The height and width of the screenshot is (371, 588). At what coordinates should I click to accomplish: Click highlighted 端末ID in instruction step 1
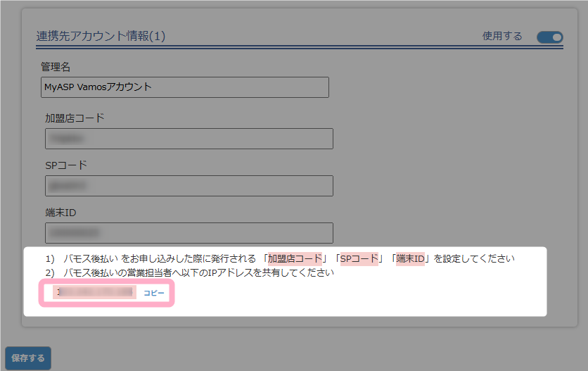click(x=410, y=258)
